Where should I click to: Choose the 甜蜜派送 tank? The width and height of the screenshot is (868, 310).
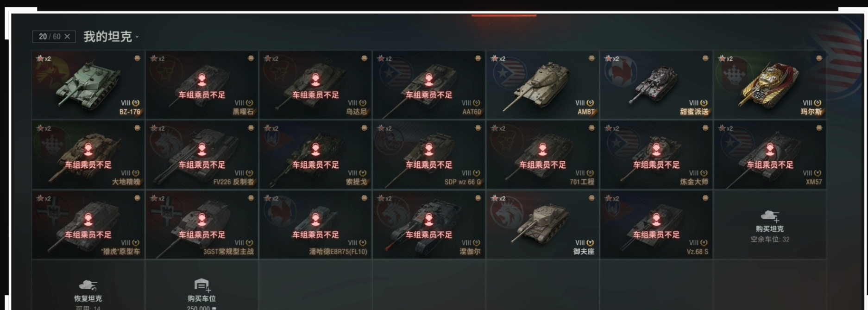click(x=656, y=84)
